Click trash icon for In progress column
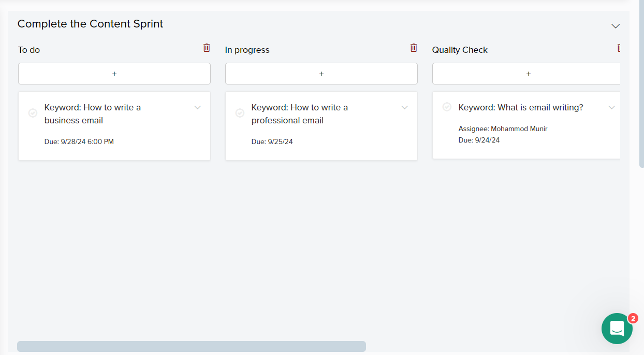Screen dimensions: 644x355 (414, 48)
